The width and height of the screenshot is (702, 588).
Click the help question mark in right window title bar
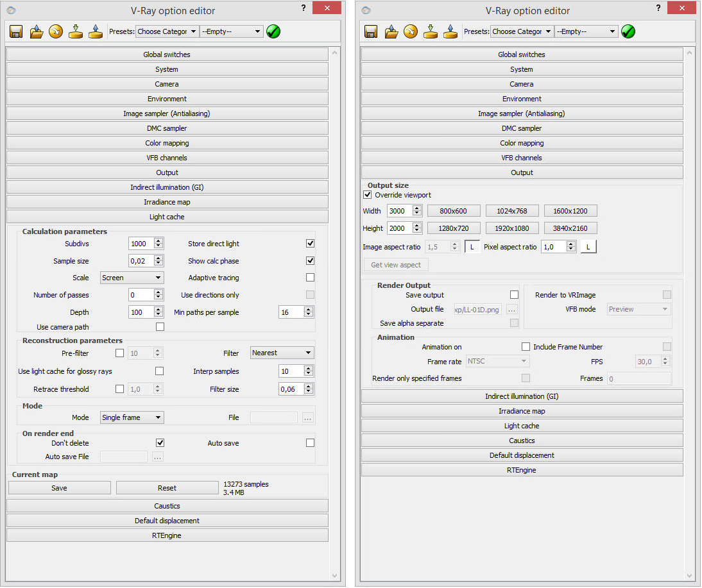click(658, 8)
